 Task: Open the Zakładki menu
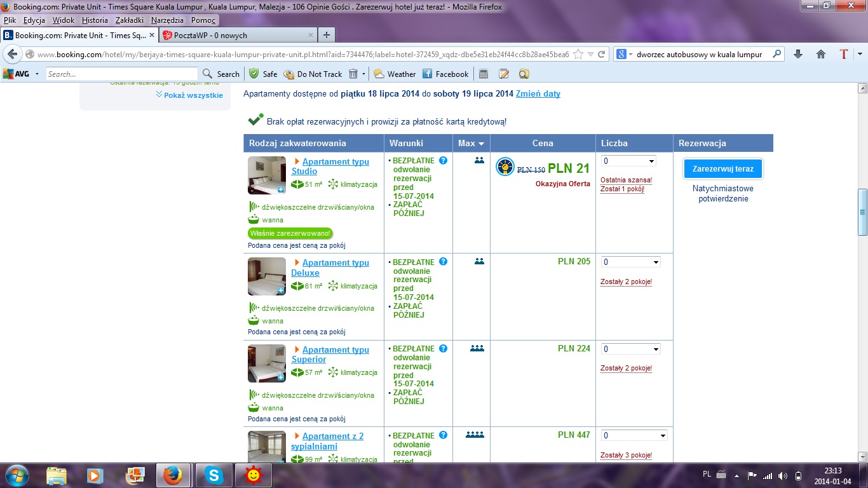(x=130, y=20)
